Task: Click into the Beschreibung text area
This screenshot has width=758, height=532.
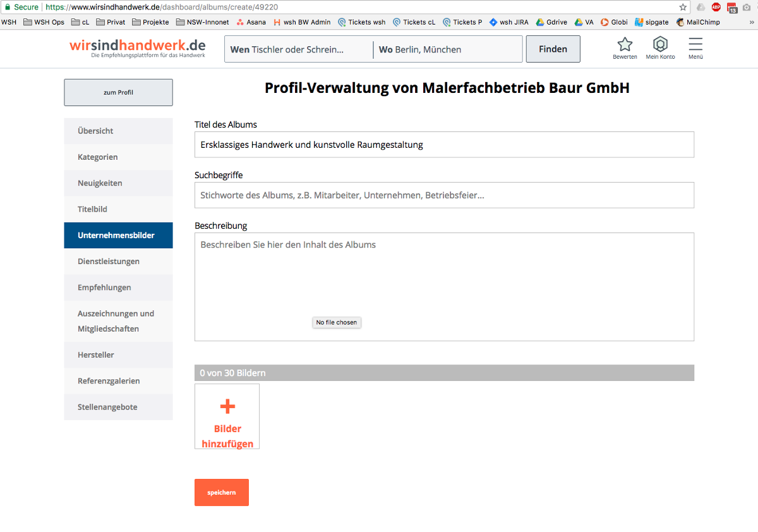Action: 444,278
